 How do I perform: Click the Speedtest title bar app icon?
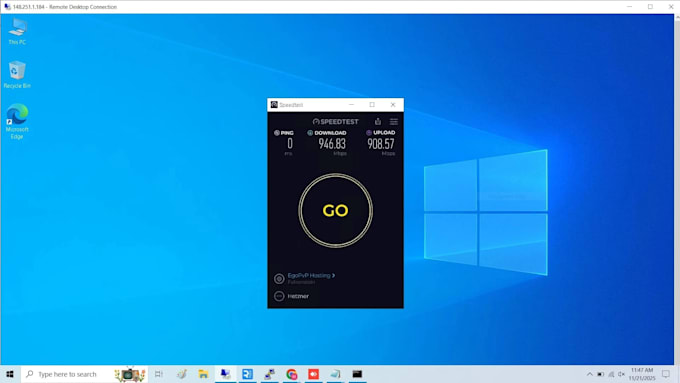coord(274,105)
